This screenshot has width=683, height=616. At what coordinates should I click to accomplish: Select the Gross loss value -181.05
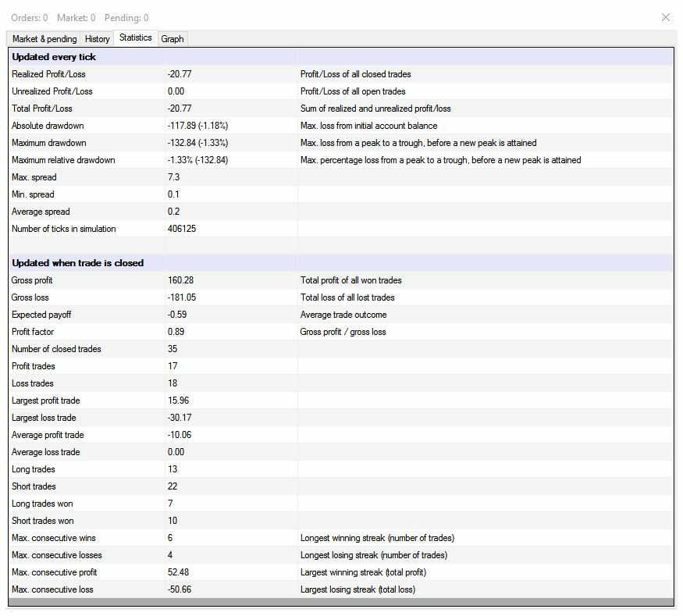(182, 297)
